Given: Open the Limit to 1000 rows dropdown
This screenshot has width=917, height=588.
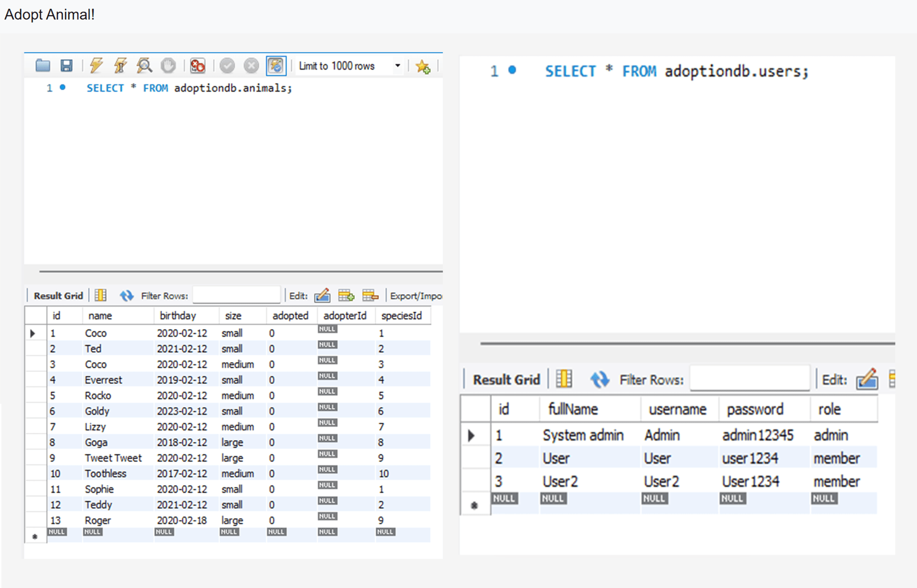Looking at the screenshot, I should point(397,65).
